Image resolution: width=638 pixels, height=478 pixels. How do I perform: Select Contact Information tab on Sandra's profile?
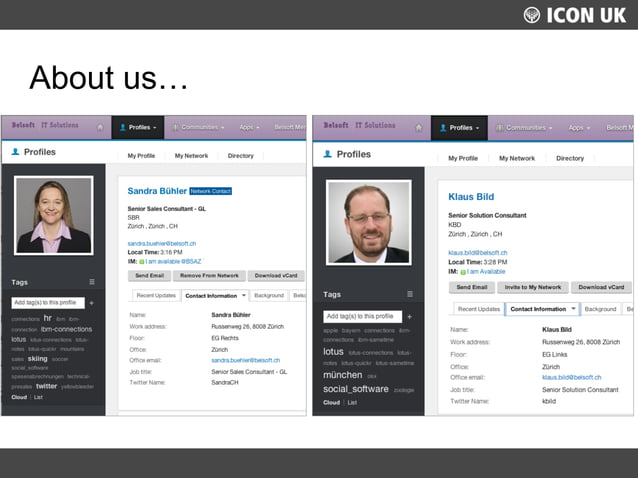click(x=211, y=296)
